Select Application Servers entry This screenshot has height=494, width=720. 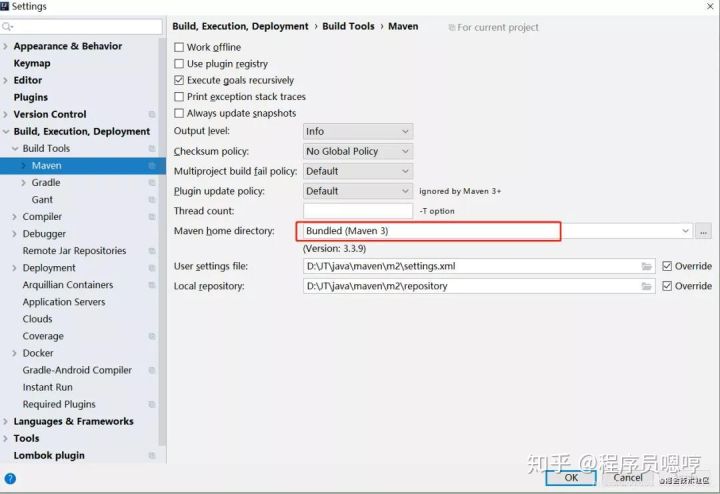[x=64, y=302]
